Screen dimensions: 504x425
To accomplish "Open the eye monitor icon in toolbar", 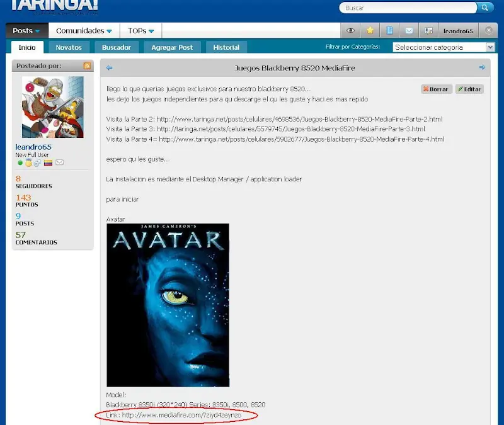I will click(x=350, y=30).
